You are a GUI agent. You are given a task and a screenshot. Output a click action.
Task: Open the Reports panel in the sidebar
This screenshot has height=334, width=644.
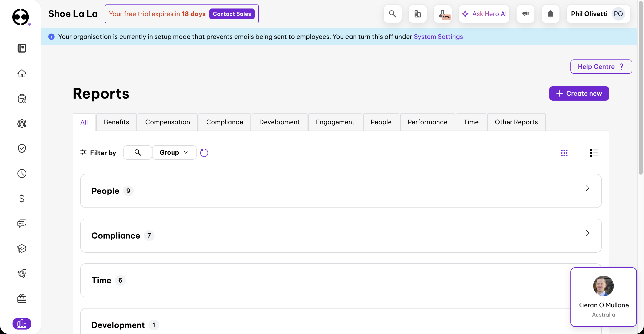(x=22, y=323)
